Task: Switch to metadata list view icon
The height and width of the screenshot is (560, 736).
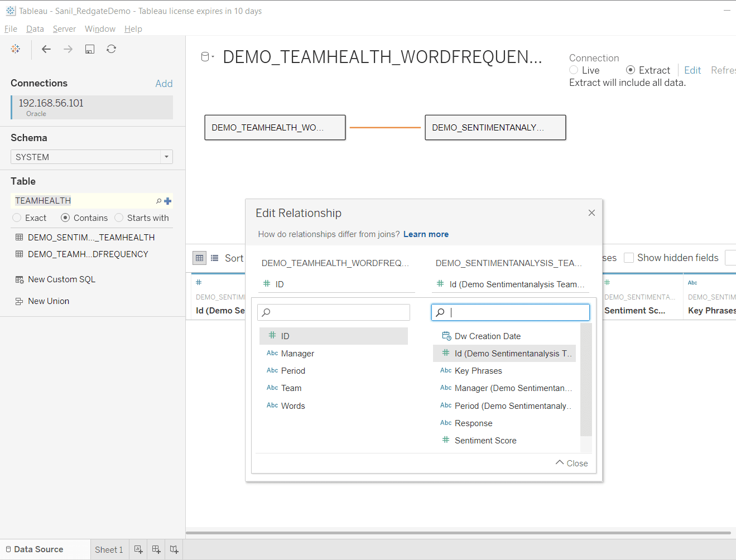Action: 215,258
